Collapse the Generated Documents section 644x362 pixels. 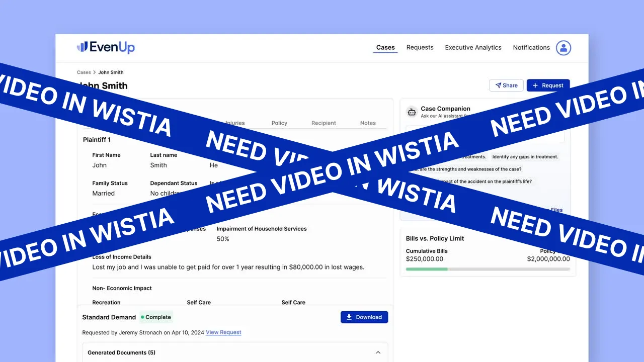[378, 352]
